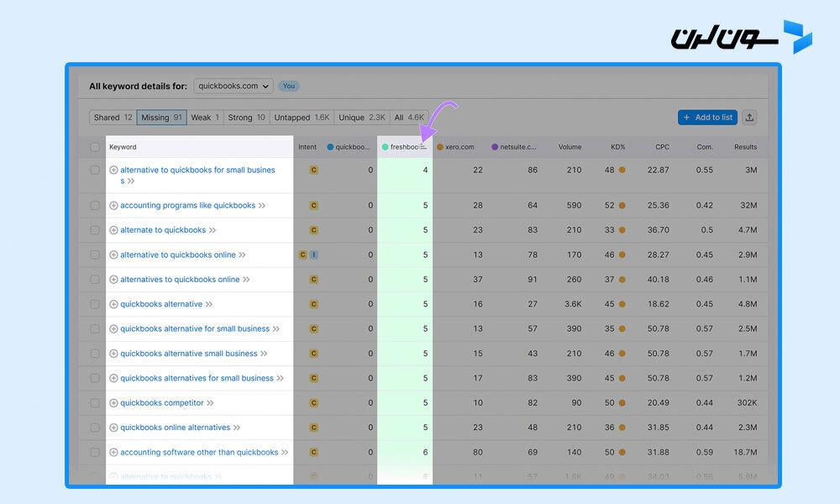Click the export icon beside Add to list
Image resolution: width=840 pixels, height=504 pixels.
[749, 118]
